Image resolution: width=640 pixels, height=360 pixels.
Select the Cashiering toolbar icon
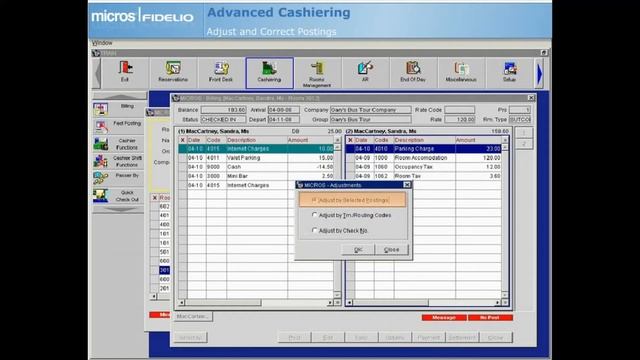click(269, 73)
